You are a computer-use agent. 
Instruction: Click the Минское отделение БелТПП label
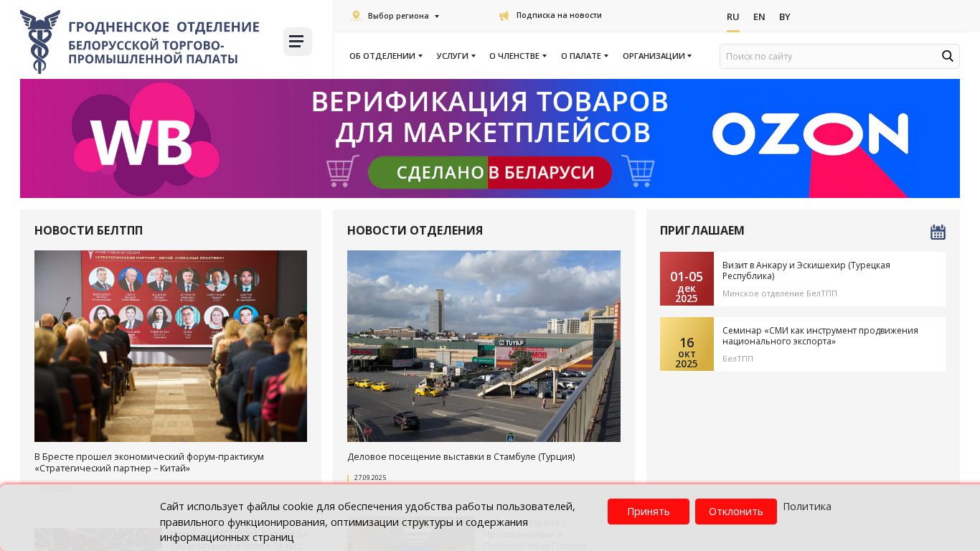(780, 293)
